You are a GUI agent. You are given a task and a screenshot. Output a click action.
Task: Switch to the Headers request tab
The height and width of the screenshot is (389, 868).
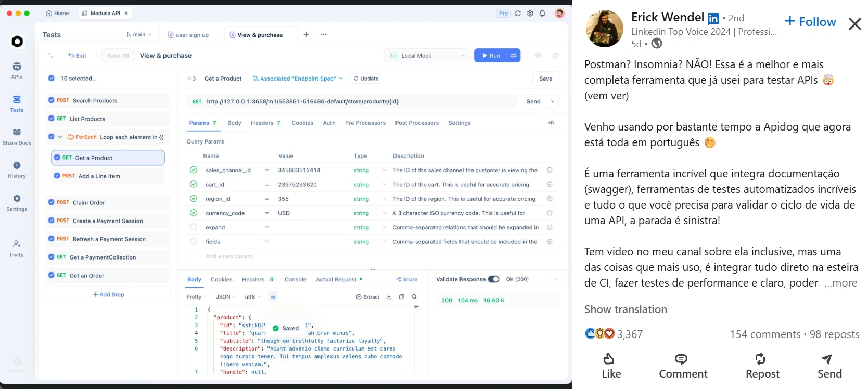pos(265,123)
